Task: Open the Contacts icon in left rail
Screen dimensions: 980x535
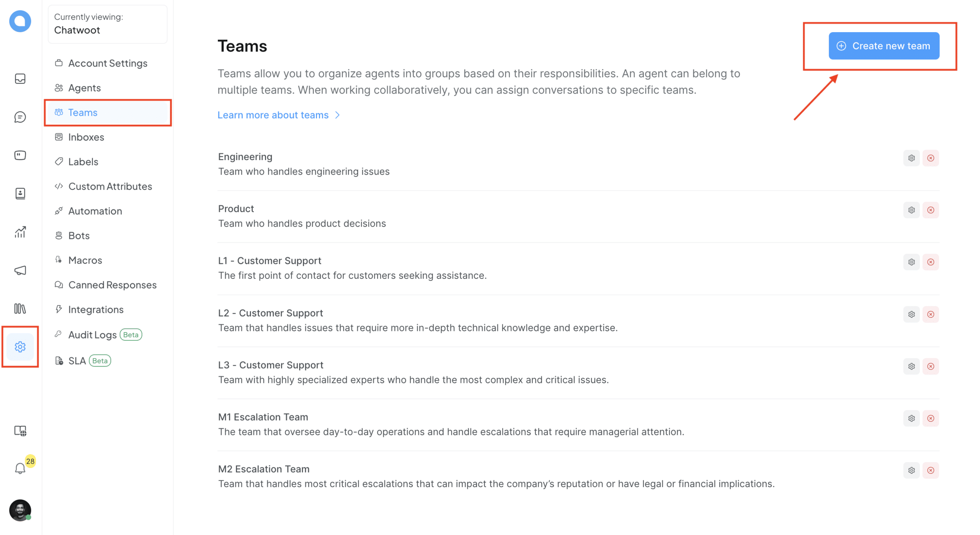Action: 20,193
